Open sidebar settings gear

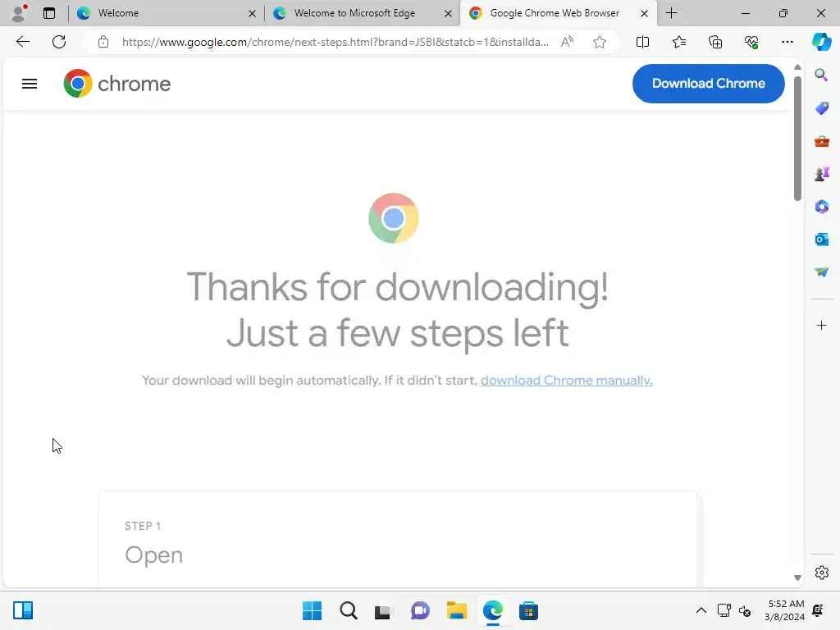(821, 573)
